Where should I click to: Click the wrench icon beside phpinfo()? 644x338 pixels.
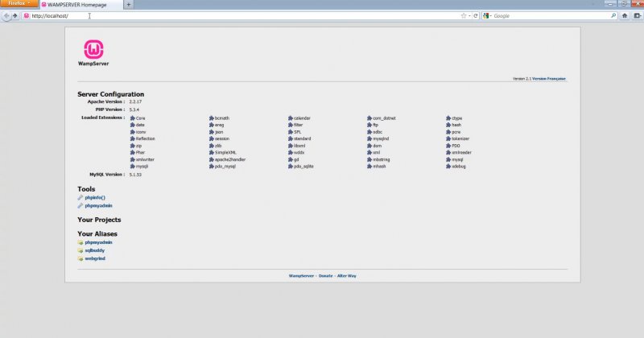tap(80, 197)
